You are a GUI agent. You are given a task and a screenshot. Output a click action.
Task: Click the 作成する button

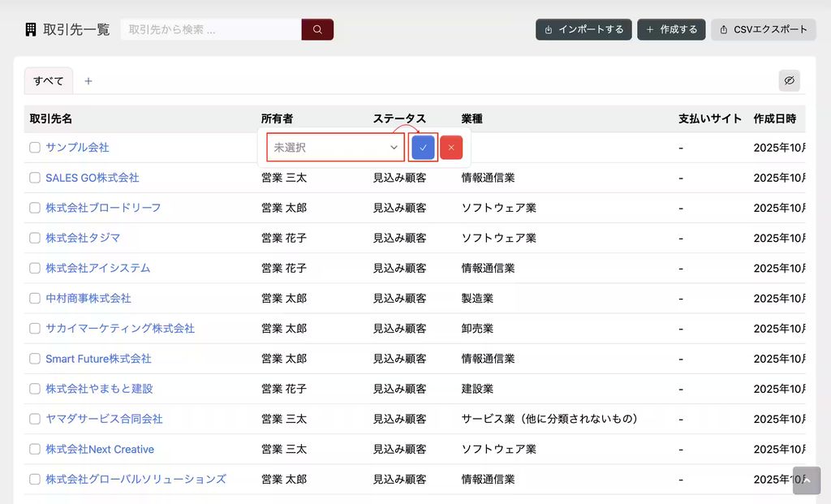click(x=671, y=30)
